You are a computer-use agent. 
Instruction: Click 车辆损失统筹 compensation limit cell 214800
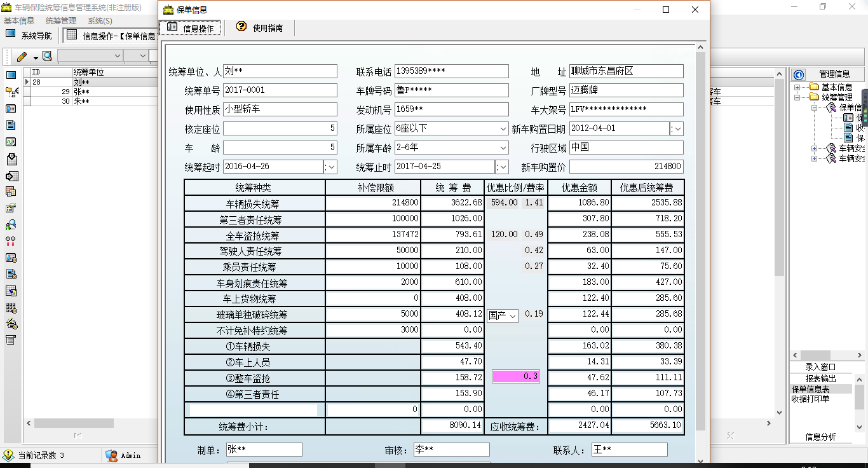point(373,203)
